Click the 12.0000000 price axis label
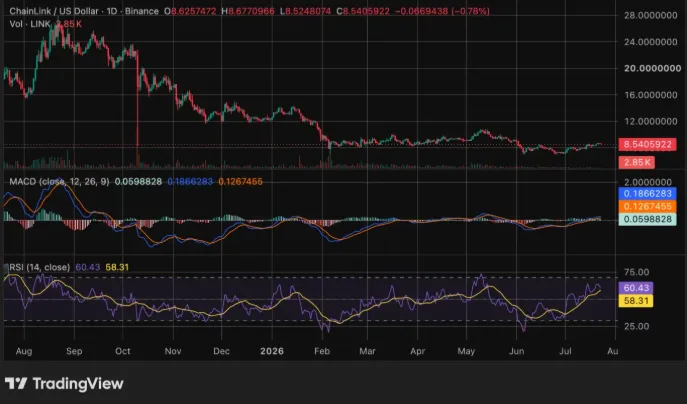 [651, 121]
